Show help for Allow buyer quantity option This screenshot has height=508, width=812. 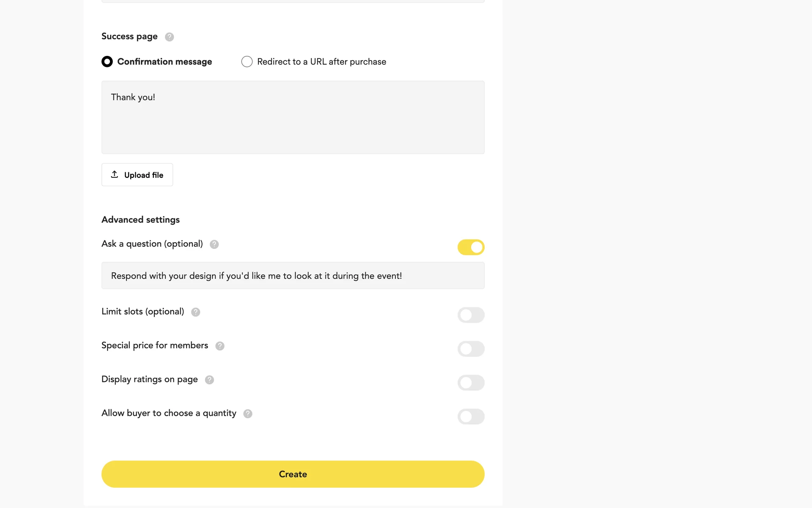[248, 414]
